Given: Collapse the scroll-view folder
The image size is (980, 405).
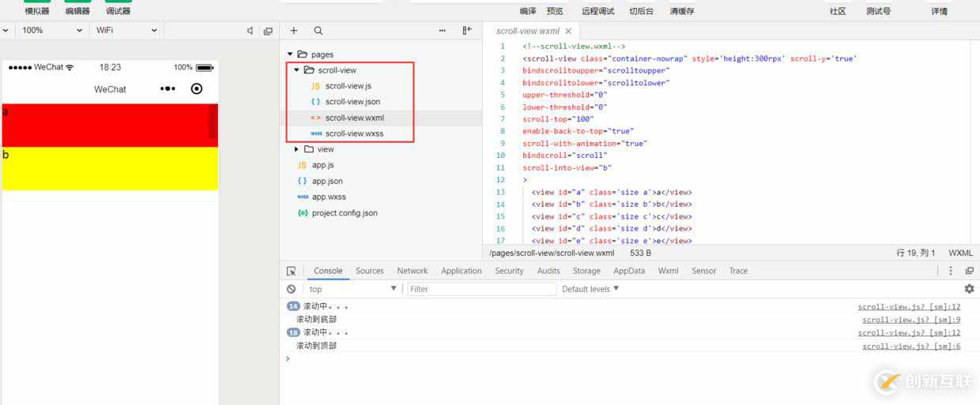Looking at the screenshot, I should (x=296, y=70).
